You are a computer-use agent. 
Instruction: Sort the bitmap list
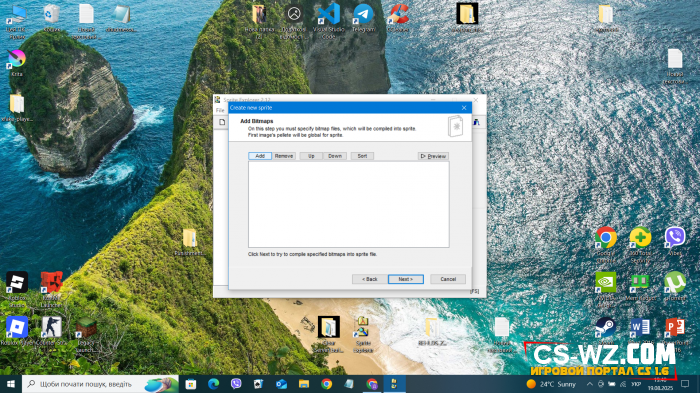[x=362, y=156]
